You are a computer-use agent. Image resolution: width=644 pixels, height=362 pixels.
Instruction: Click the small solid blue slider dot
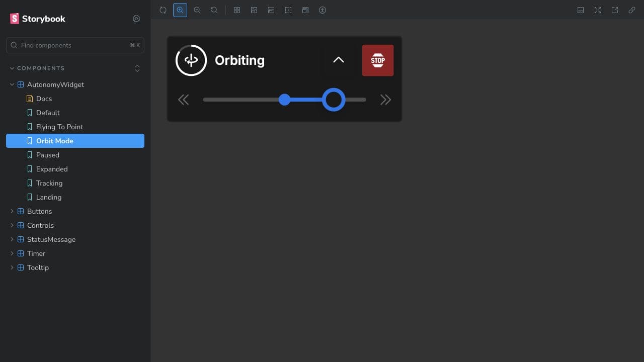(x=285, y=100)
